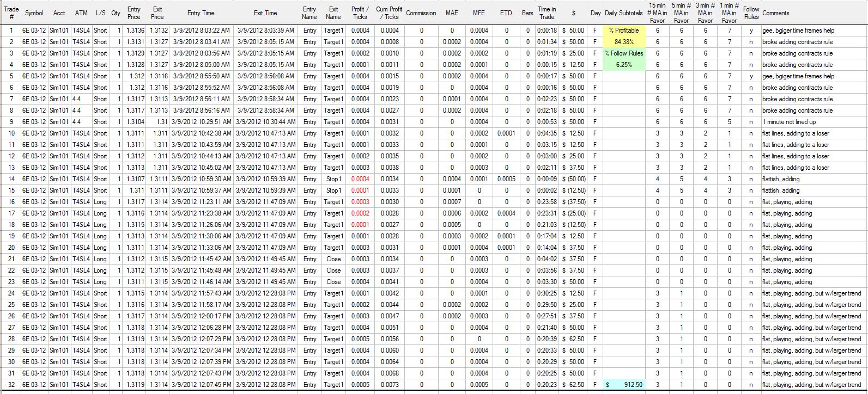
Task: Click ETD value 0.0005 in trade 14
Action: click(506, 179)
